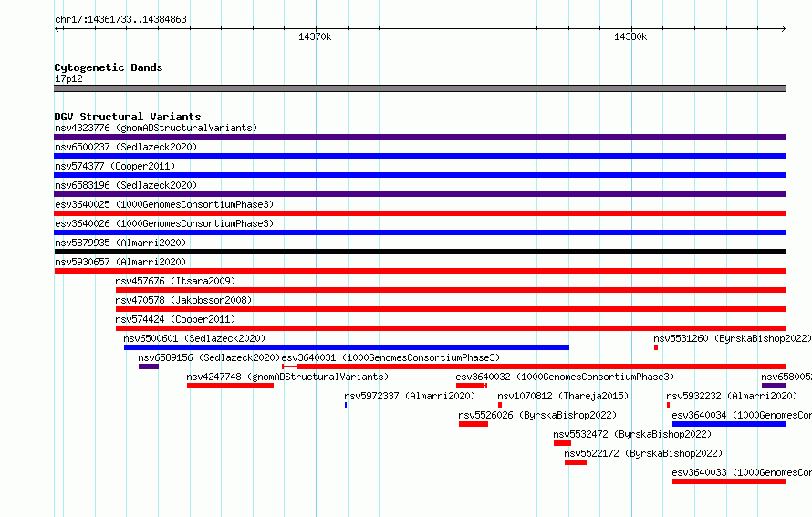The height and width of the screenshot is (517, 812).
Task: Click the right arrow on the ruler
Action: [x=784, y=28]
